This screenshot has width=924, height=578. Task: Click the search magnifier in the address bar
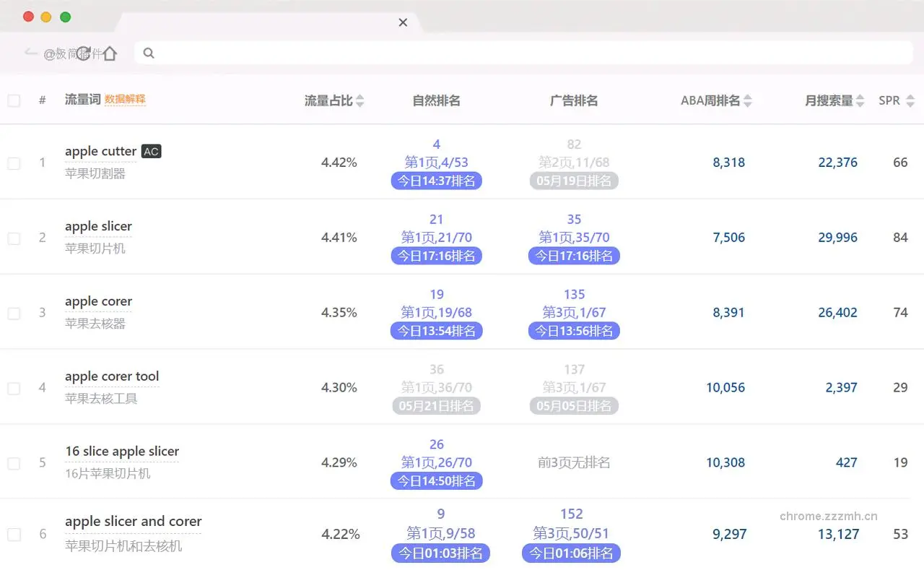coord(149,53)
